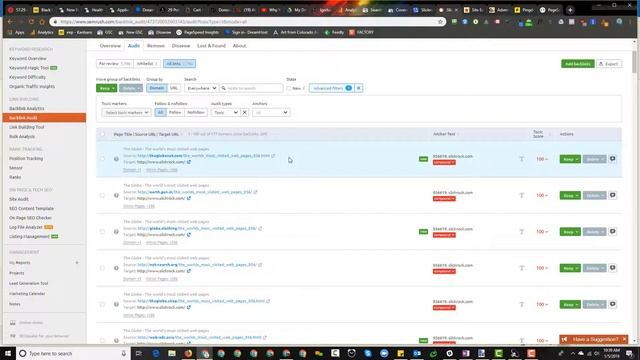Click the Add backlinks button

(578, 64)
